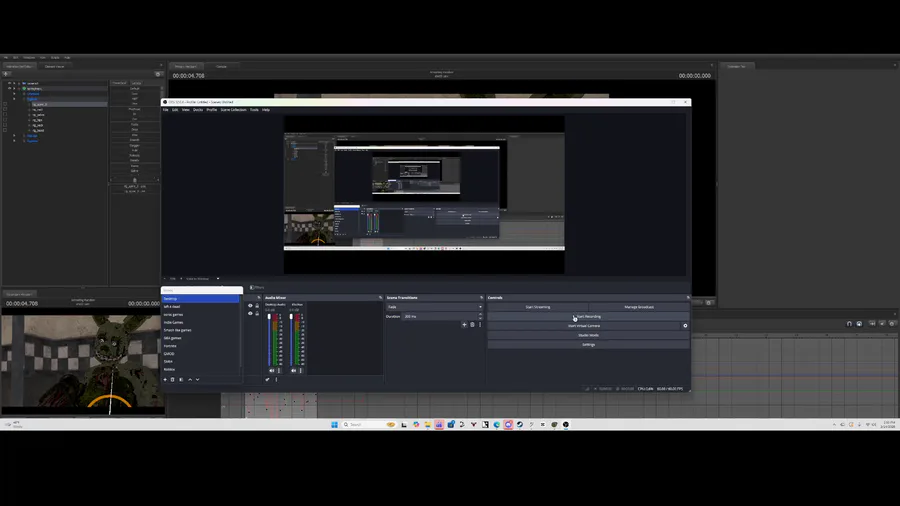Toggle visibility eye of the second source row

point(250,313)
